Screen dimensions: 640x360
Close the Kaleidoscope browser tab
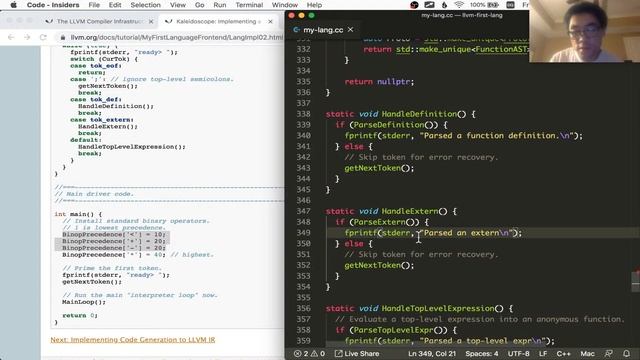270,22
